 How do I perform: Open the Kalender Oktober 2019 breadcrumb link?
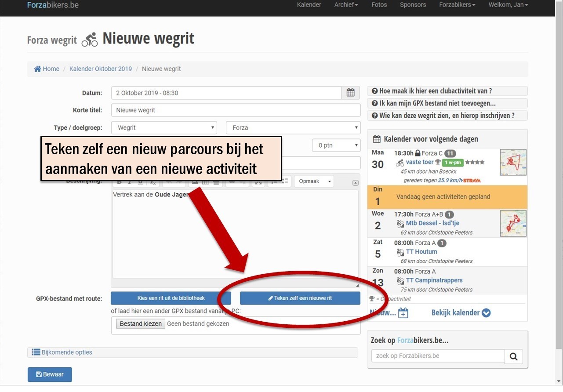(x=101, y=69)
